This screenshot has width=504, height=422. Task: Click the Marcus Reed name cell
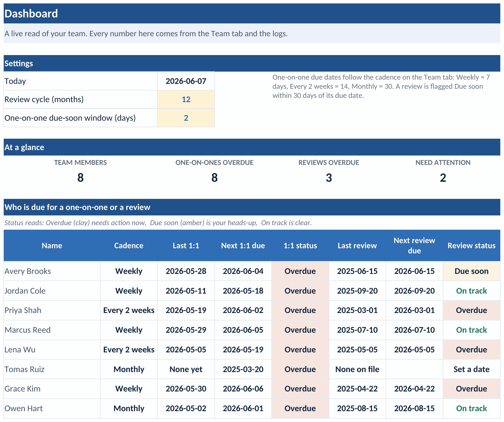click(x=52, y=330)
